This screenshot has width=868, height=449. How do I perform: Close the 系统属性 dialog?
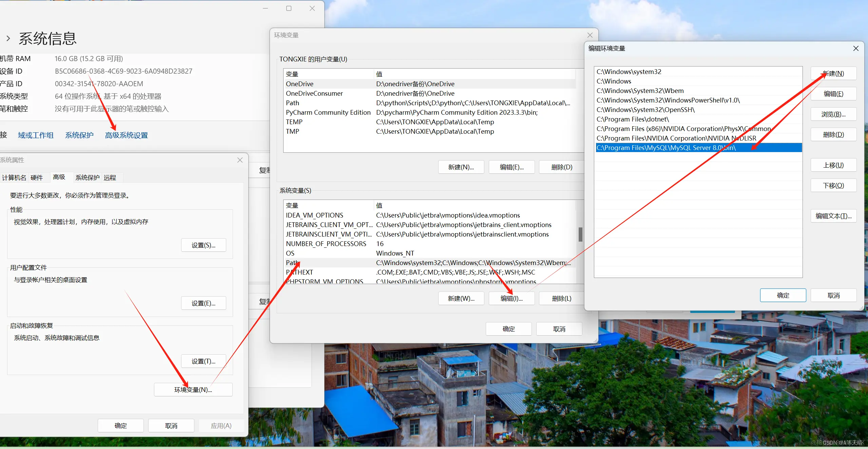point(240,160)
